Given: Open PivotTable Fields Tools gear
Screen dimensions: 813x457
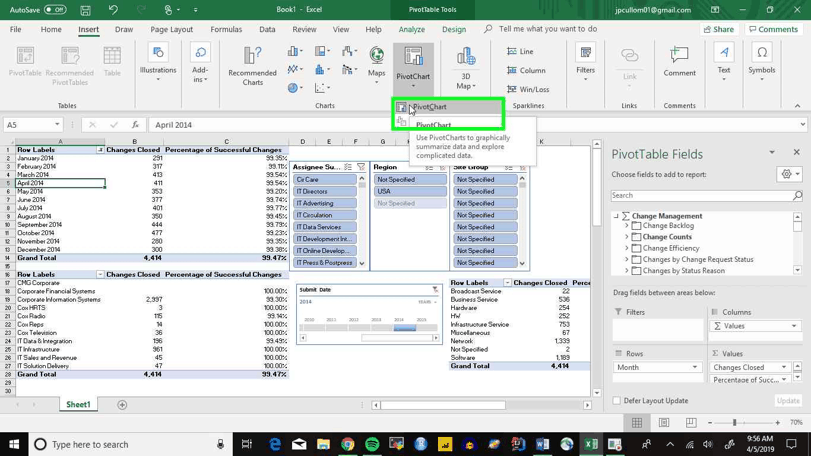Looking at the screenshot, I should tap(790, 174).
